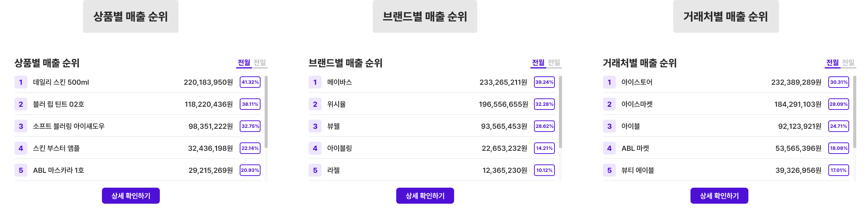The height and width of the screenshot is (214, 868).
Task: Click 41.32% percentage badge for top product
Action: (x=250, y=82)
